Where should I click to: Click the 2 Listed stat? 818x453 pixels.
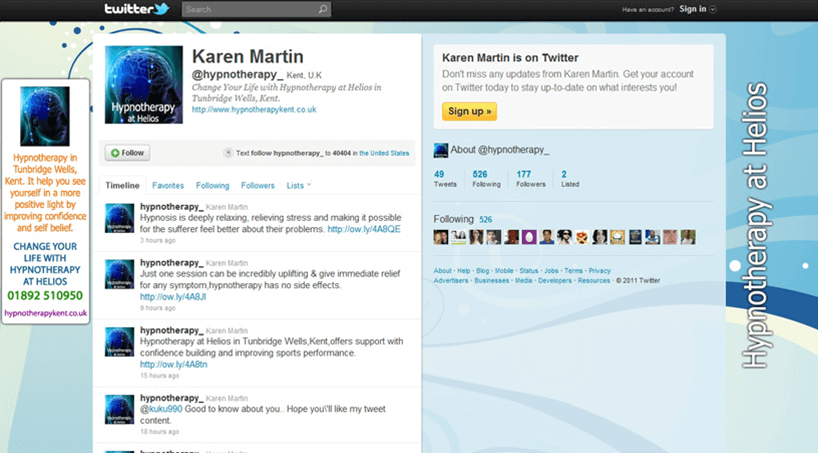[570, 178]
